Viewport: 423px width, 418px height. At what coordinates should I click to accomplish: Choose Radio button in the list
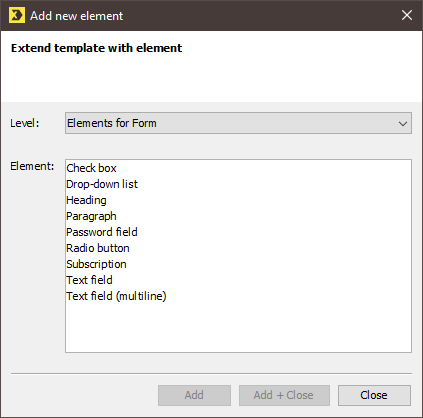98,248
